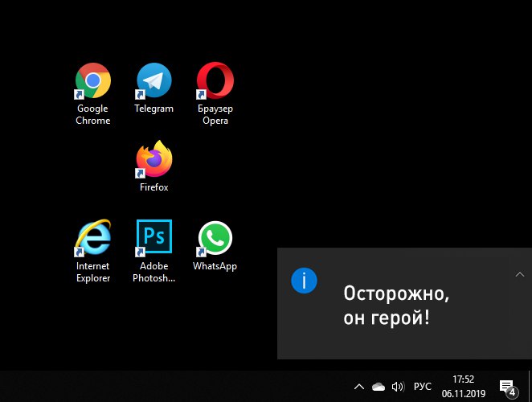532x402 pixels.
Task: Select the Internet Explorer shortcut
Action: 93,251
